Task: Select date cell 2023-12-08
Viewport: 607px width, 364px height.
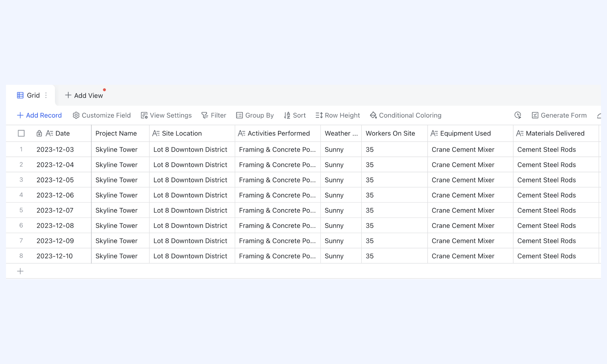Action: tap(62, 225)
